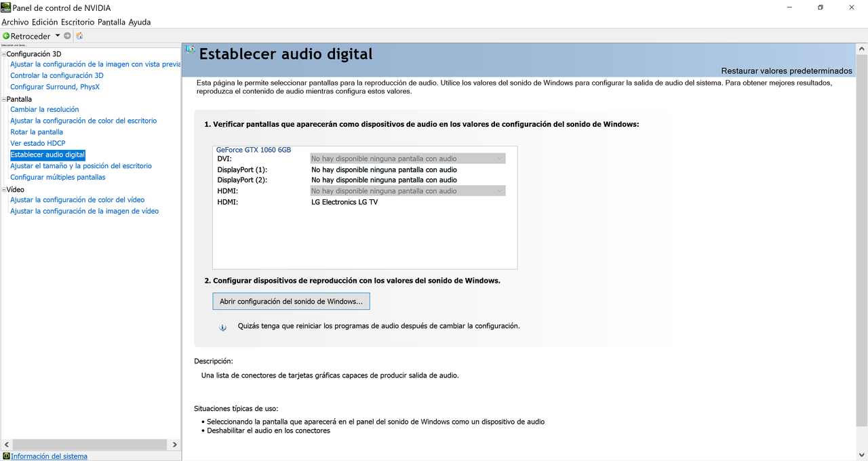Open Controlar la configuración 3D
Viewport: 868px width, 461px height.
(57, 76)
